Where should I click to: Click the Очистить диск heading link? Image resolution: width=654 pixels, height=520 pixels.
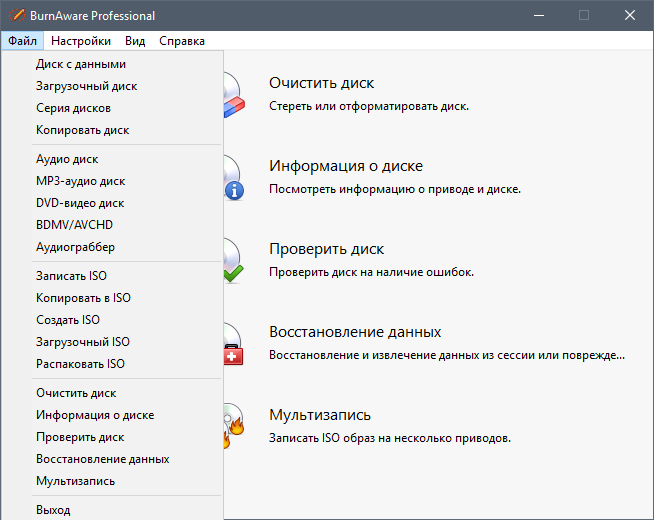pos(322,83)
